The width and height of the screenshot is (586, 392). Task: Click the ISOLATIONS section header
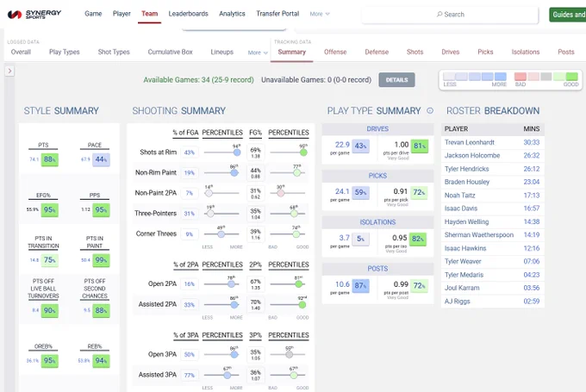[x=377, y=222]
